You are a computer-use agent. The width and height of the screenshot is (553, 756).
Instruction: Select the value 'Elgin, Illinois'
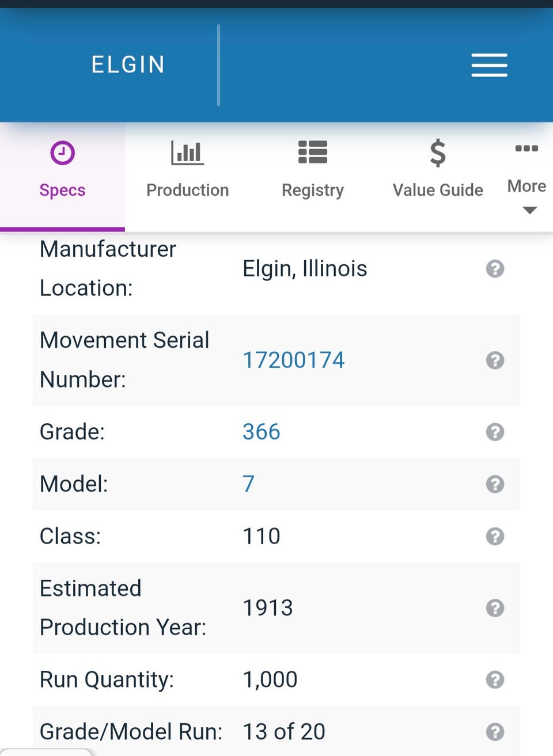305,269
